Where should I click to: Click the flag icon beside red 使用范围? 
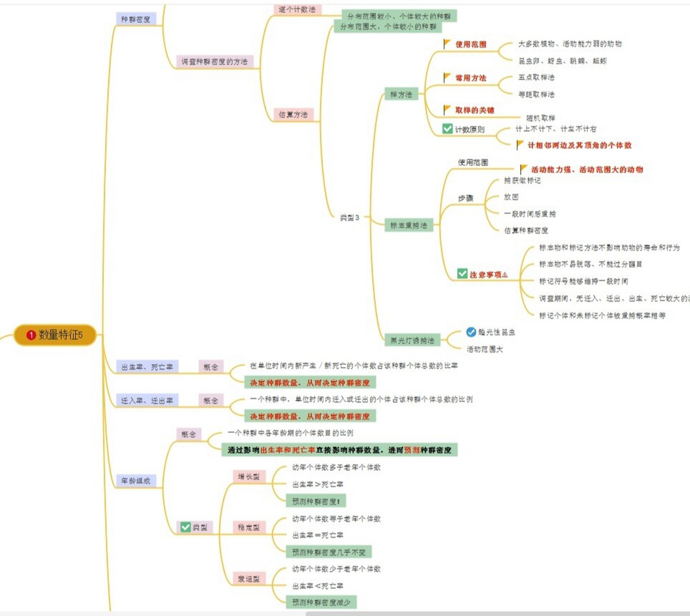[447, 44]
